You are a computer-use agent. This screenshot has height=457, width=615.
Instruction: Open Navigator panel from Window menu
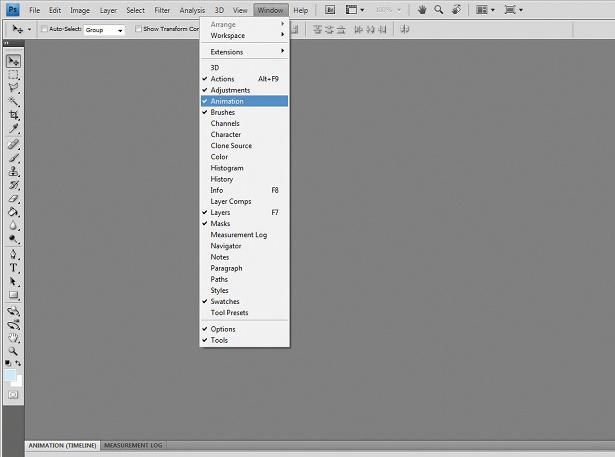pos(244,246)
